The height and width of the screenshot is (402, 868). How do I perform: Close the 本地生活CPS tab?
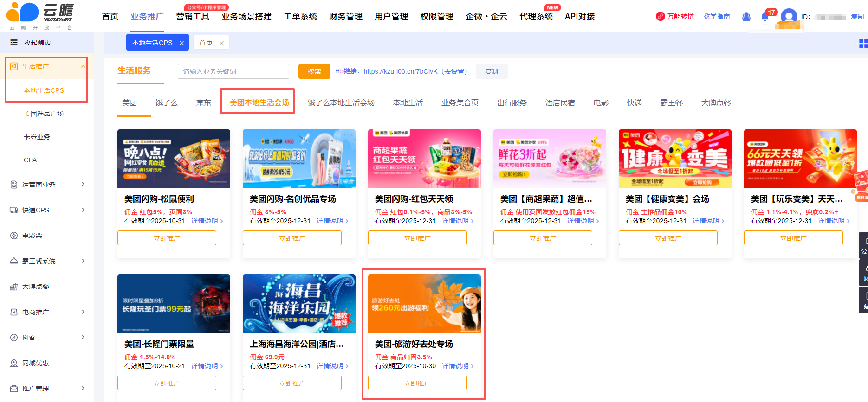point(181,43)
